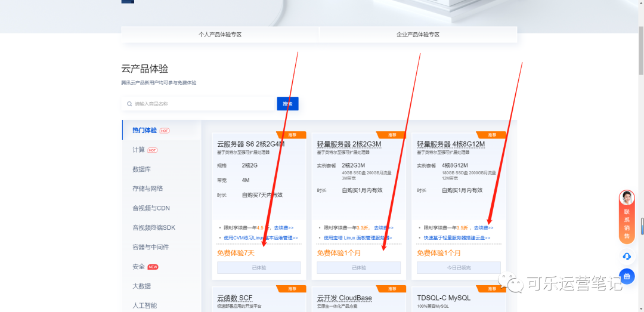The image size is (644, 312).
Task: Open 人工智能 category in the sidebar
Action: click(x=144, y=305)
